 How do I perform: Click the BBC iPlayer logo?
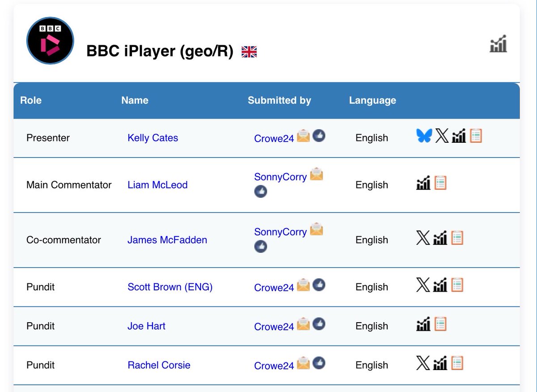tap(50, 41)
